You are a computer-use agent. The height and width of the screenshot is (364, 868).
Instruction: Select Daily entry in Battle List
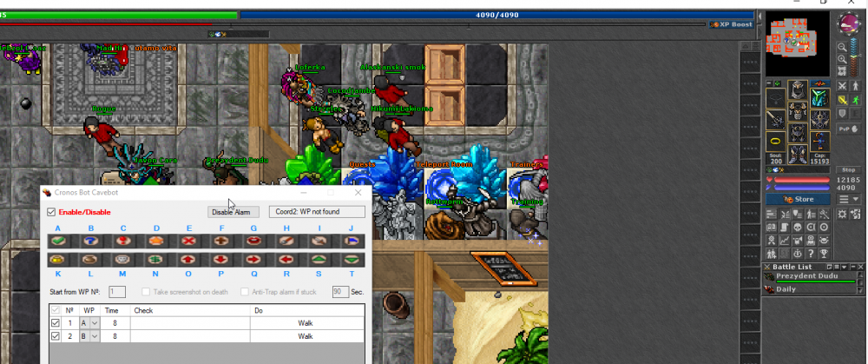click(x=809, y=289)
